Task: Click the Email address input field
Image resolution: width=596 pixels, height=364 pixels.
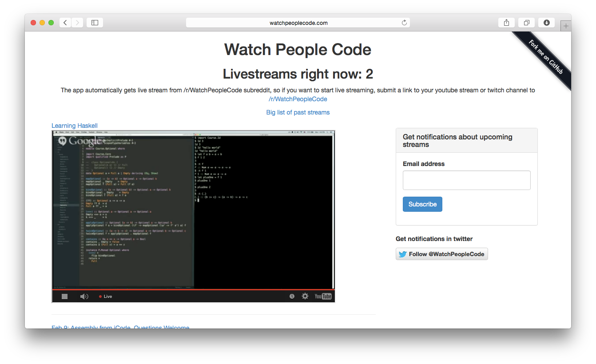Action: [466, 180]
